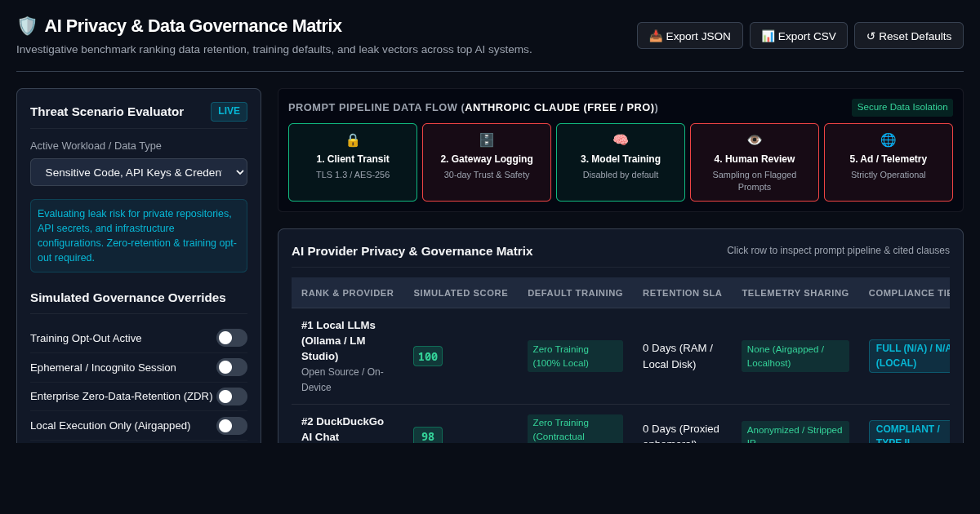
Task: Toggle Ephemeral / Incognito Session switch
Action: point(232,367)
